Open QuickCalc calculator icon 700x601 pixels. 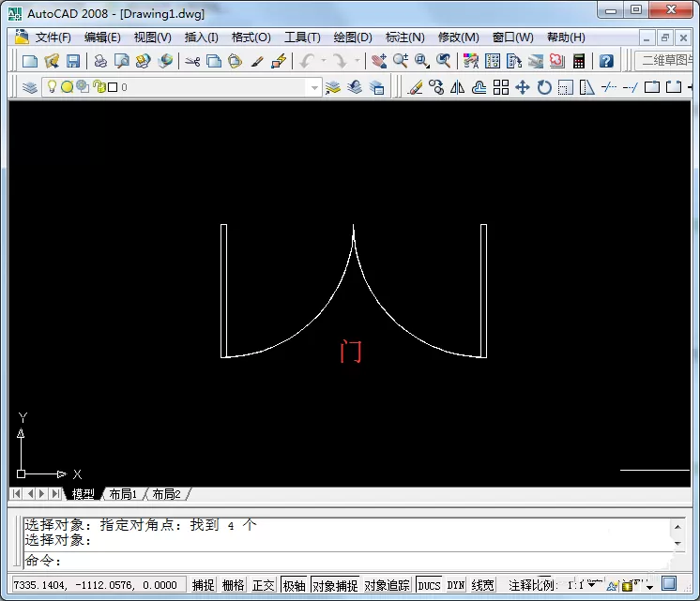click(x=579, y=61)
